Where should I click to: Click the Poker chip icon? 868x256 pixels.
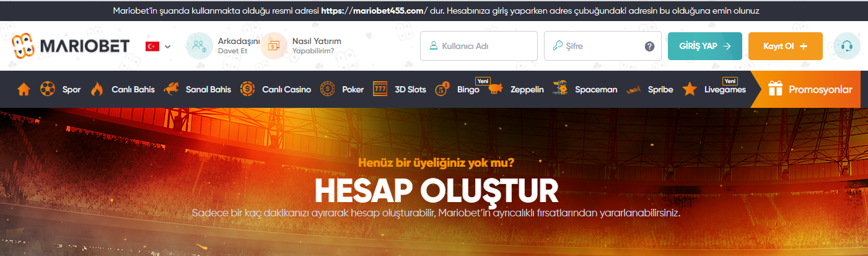[328, 89]
